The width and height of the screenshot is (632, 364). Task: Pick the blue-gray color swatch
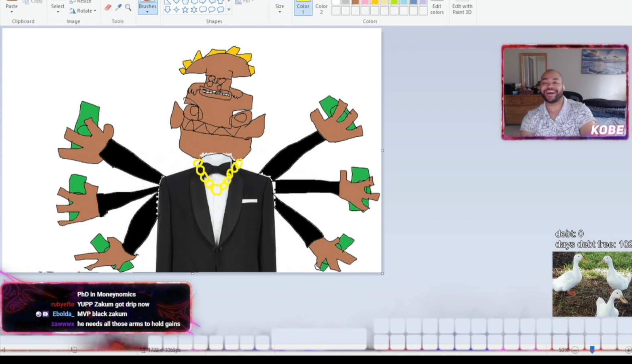[413, 2]
